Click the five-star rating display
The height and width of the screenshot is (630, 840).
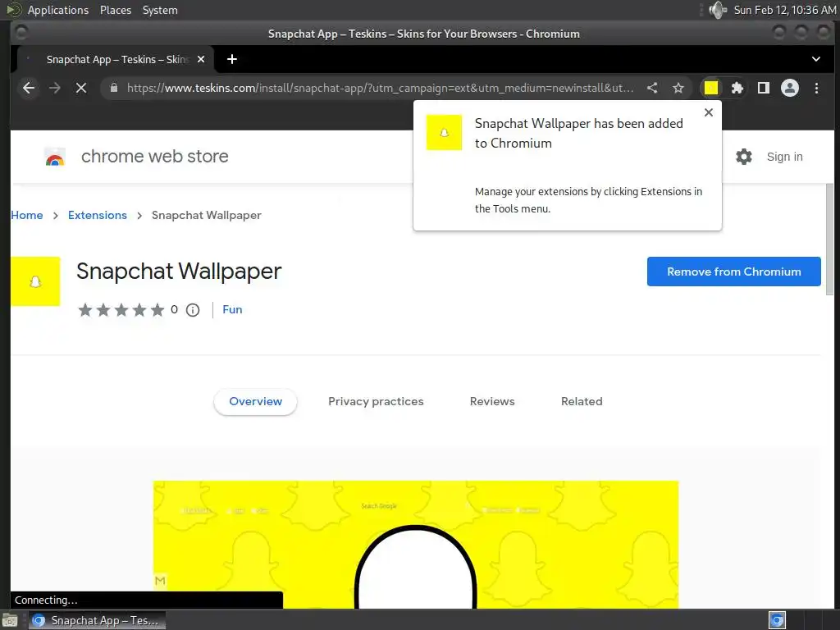tap(121, 309)
